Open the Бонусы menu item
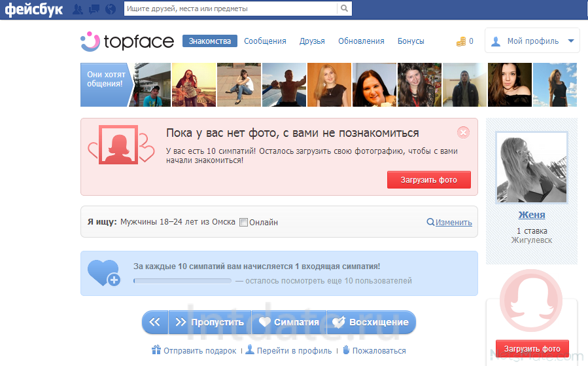 click(411, 41)
